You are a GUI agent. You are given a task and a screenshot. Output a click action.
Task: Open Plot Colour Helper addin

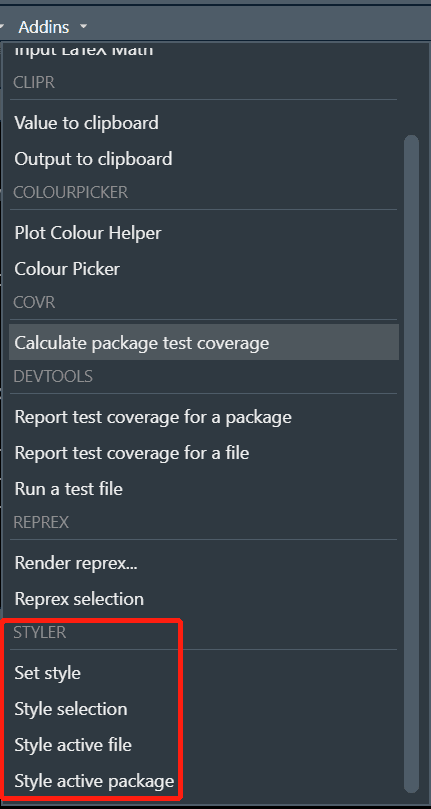coord(204,233)
